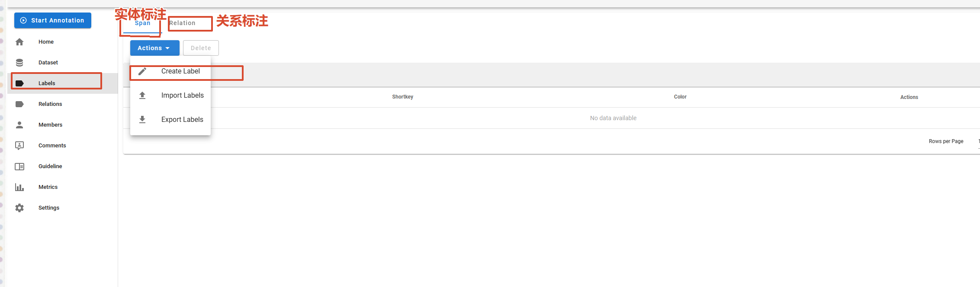Click the pencil icon beside Create Label
Image resolution: width=980 pixels, height=287 pixels.
pyautogui.click(x=142, y=71)
